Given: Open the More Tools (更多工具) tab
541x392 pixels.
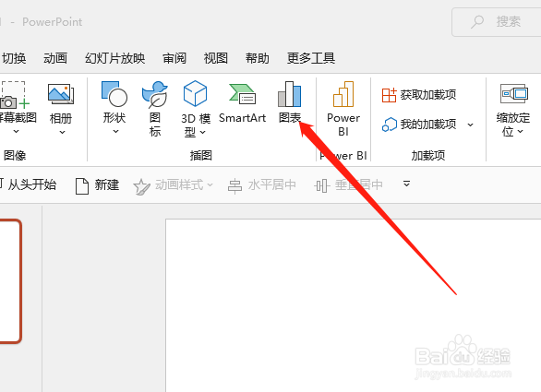Looking at the screenshot, I should coord(311,58).
